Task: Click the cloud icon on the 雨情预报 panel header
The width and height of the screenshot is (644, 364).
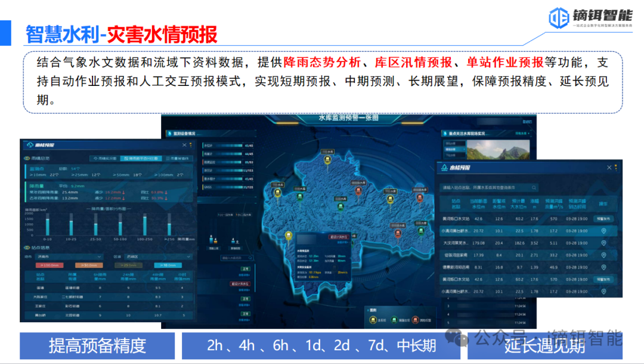Action: pyautogui.click(x=30, y=144)
